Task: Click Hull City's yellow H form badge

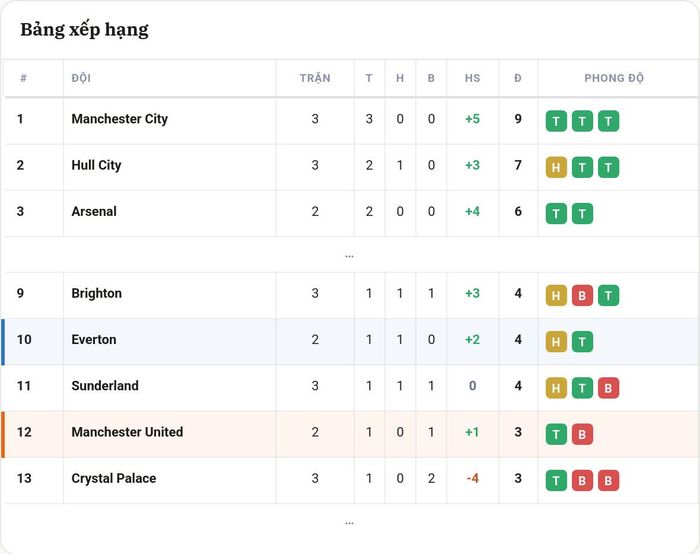Action: (556, 167)
